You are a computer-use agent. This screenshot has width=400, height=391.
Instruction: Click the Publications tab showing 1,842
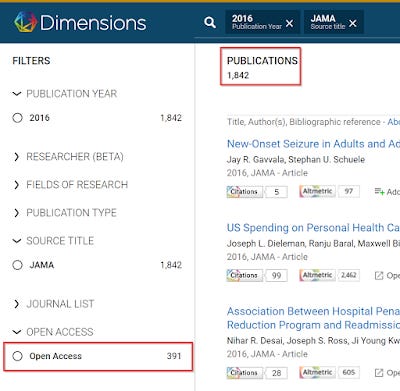[261, 66]
